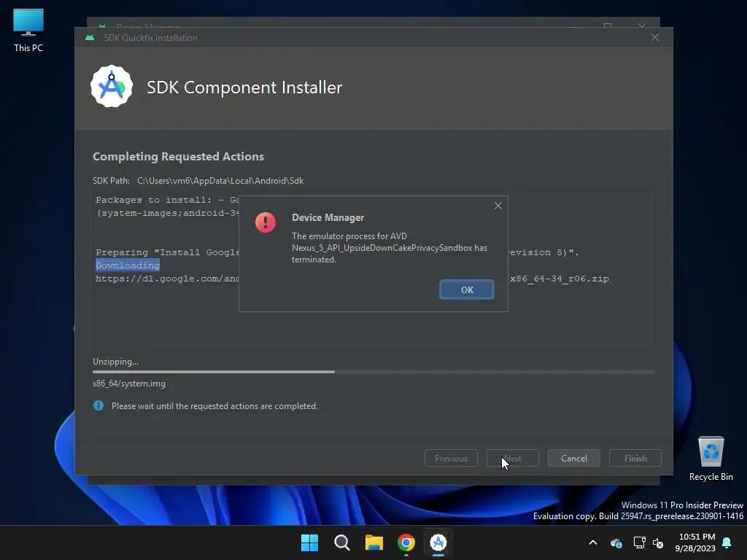Show hidden system tray icons

pos(593,542)
